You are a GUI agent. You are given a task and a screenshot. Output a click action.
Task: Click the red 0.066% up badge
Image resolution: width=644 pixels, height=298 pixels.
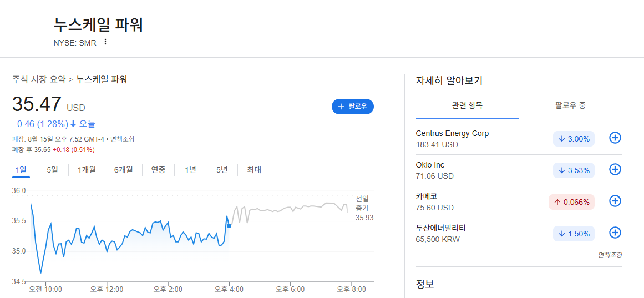(x=571, y=202)
